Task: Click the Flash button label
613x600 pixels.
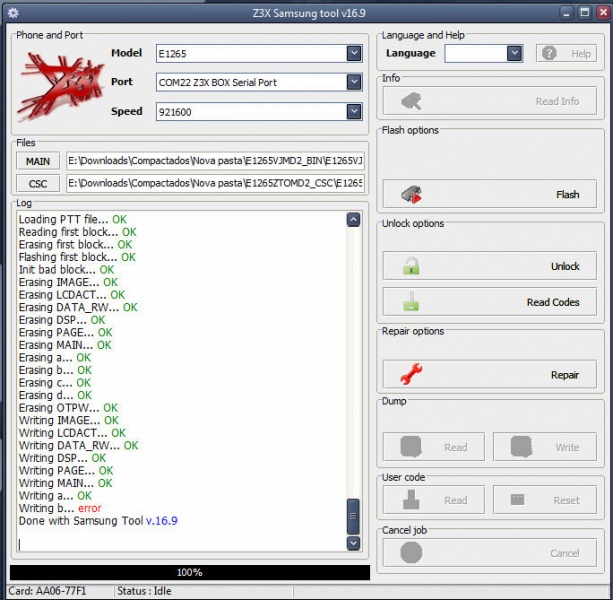Action: pos(567,194)
